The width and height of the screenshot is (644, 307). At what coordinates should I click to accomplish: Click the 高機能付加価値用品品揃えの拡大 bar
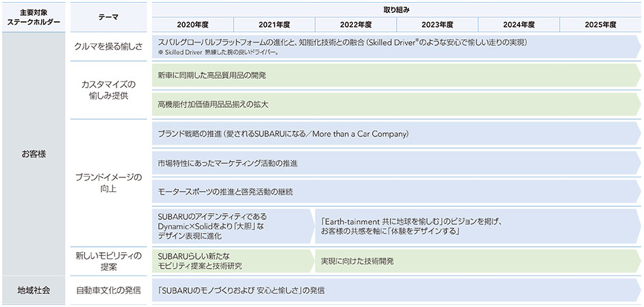coord(397,104)
